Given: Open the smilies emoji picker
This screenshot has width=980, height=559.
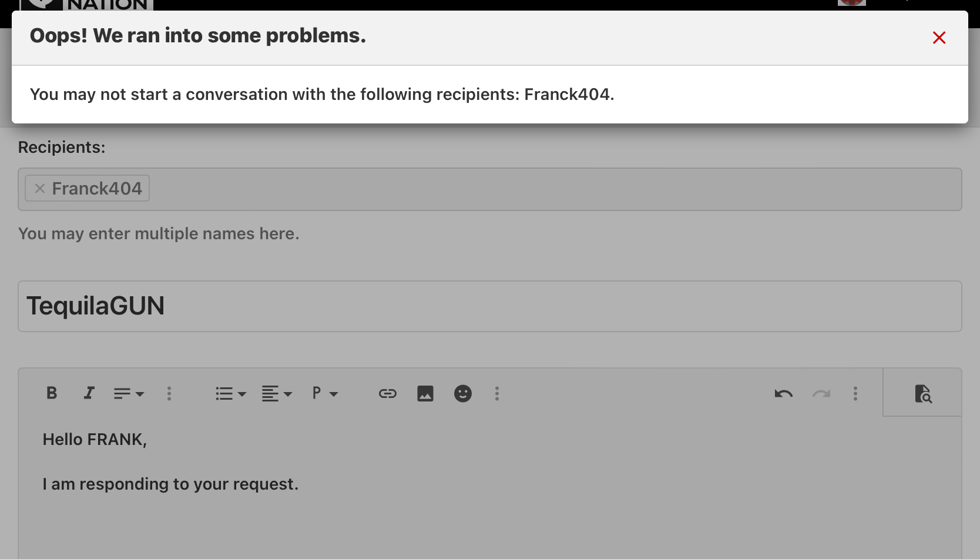Looking at the screenshot, I should pos(463,393).
